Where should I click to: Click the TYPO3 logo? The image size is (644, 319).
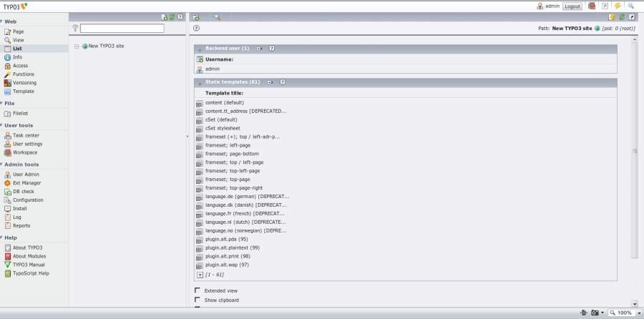point(16,6)
